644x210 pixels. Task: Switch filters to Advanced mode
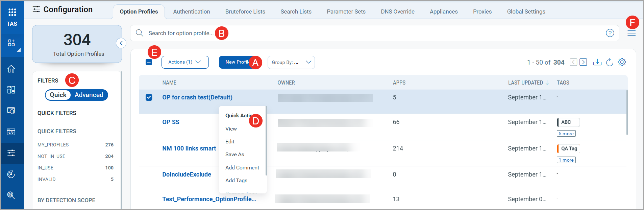click(x=89, y=95)
